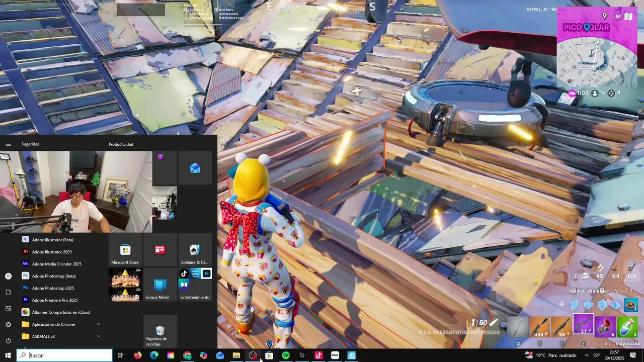This screenshot has width=644, height=362.
Task: Open the music album live tile
Action: pyautogui.click(x=125, y=285)
